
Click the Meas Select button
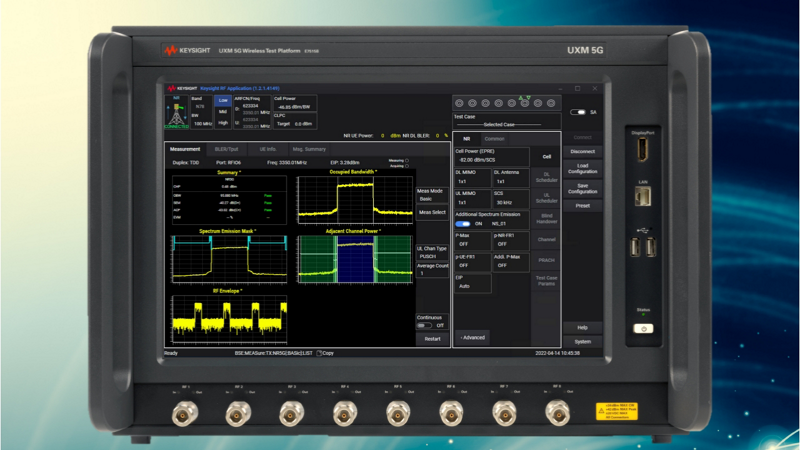point(432,212)
